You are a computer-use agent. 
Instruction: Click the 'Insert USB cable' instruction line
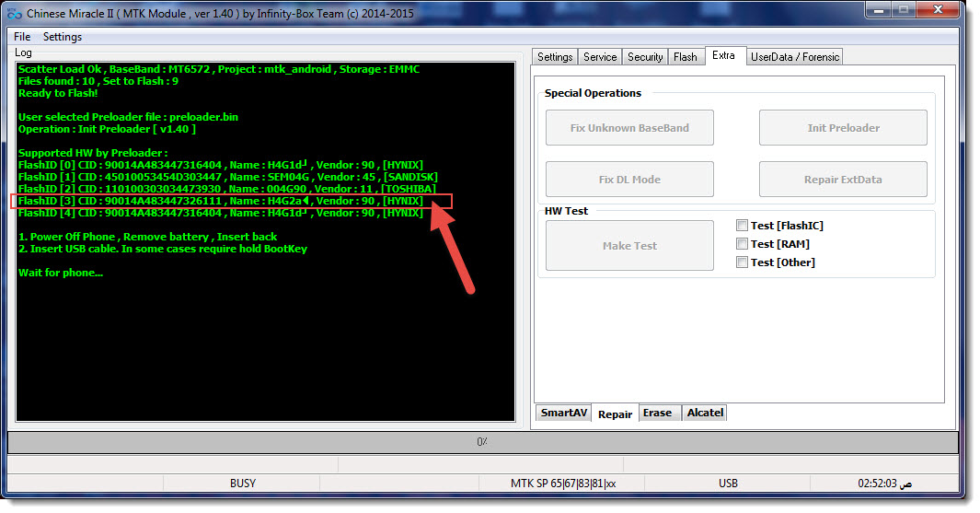pyautogui.click(x=163, y=249)
